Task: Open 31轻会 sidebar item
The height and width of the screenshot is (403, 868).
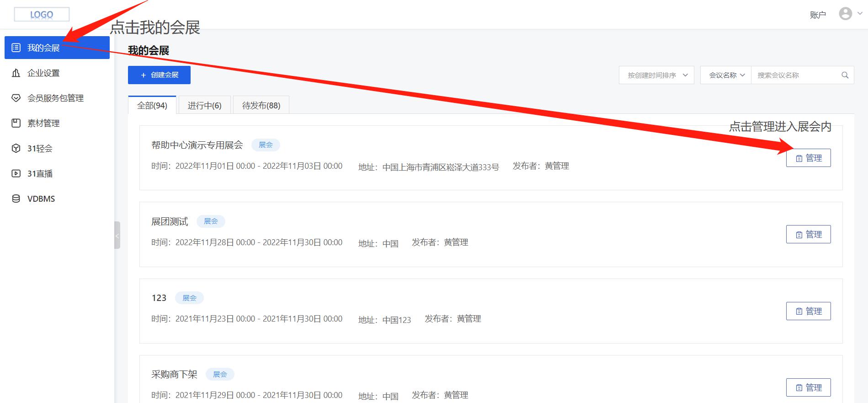Action: [57, 148]
